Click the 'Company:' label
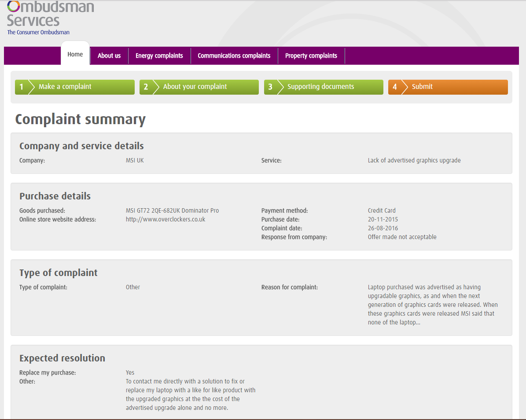 (x=32, y=161)
